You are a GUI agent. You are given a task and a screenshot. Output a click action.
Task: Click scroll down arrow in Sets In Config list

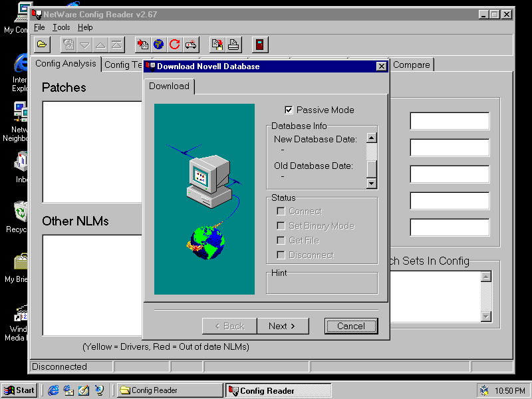click(486, 317)
